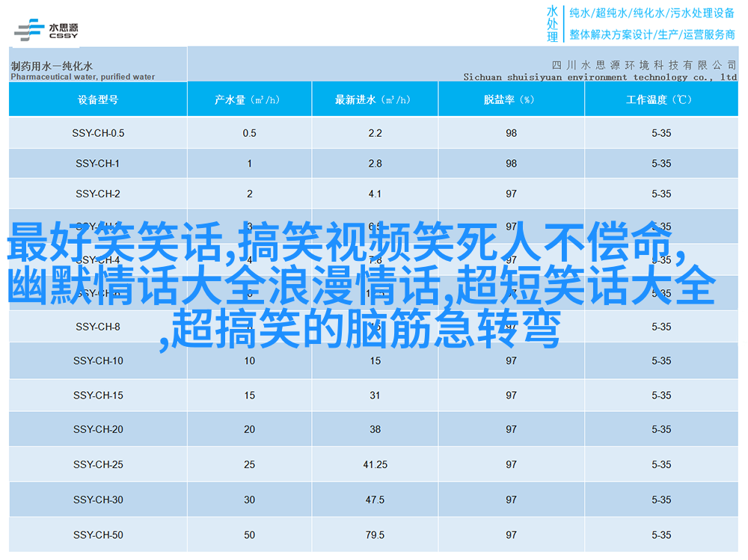The image size is (748, 560).
Task: Select the 设备型号 column header
Action: click(x=98, y=99)
